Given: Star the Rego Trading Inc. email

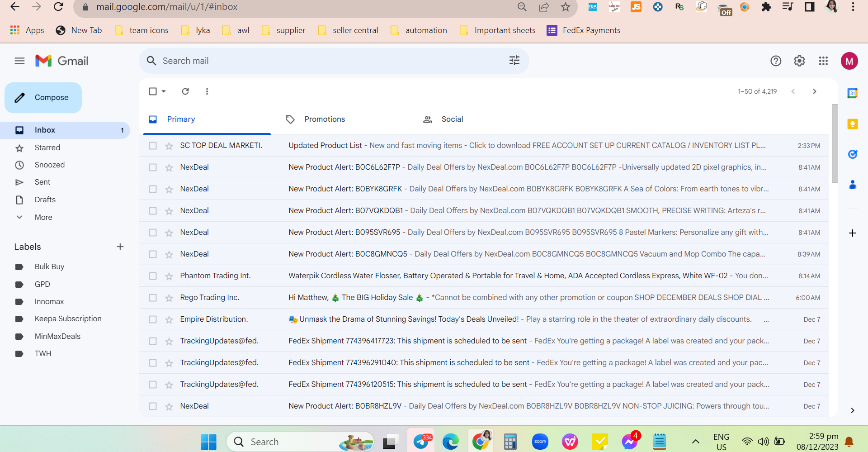Looking at the screenshot, I should pyautogui.click(x=169, y=298).
